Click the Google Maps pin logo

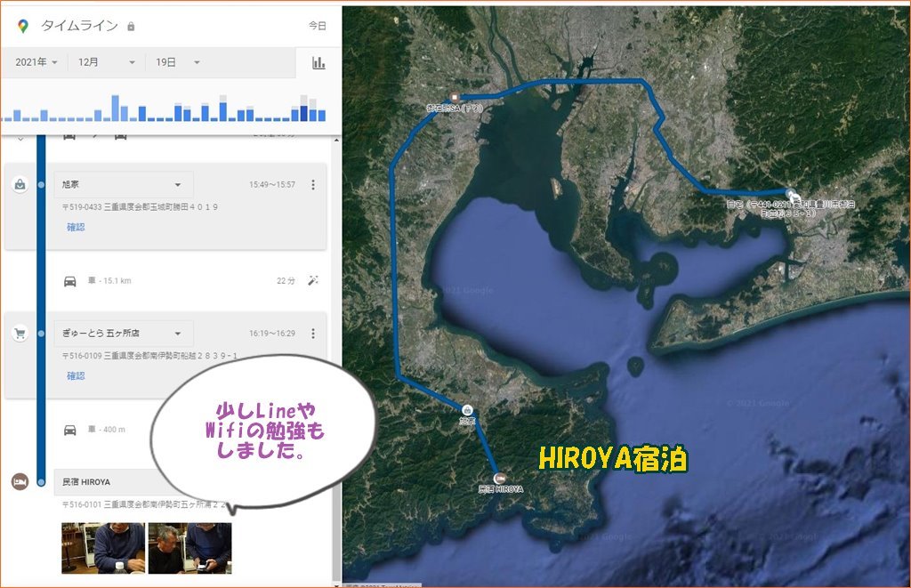point(23,27)
